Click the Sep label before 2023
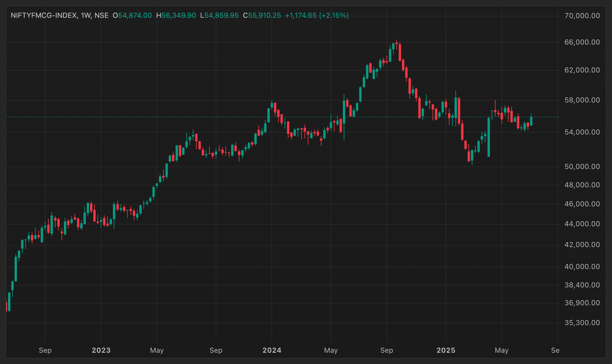 (x=45, y=350)
